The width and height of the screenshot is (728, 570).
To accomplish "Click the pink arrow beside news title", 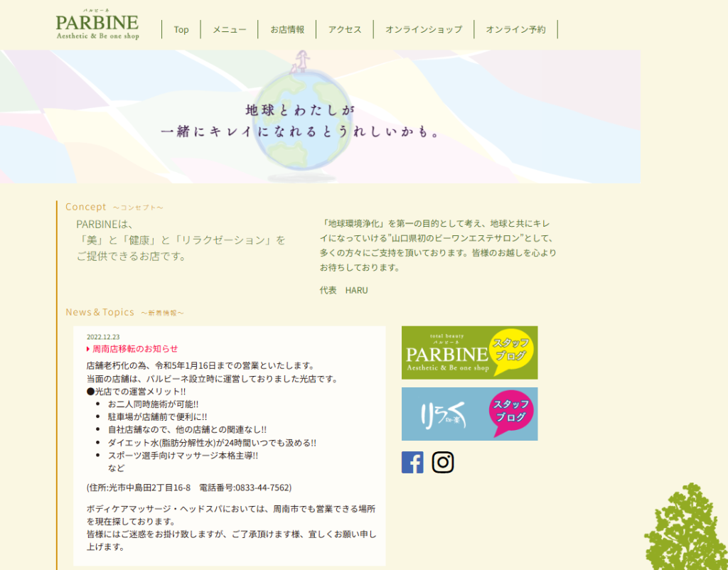I will tap(88, 349).
